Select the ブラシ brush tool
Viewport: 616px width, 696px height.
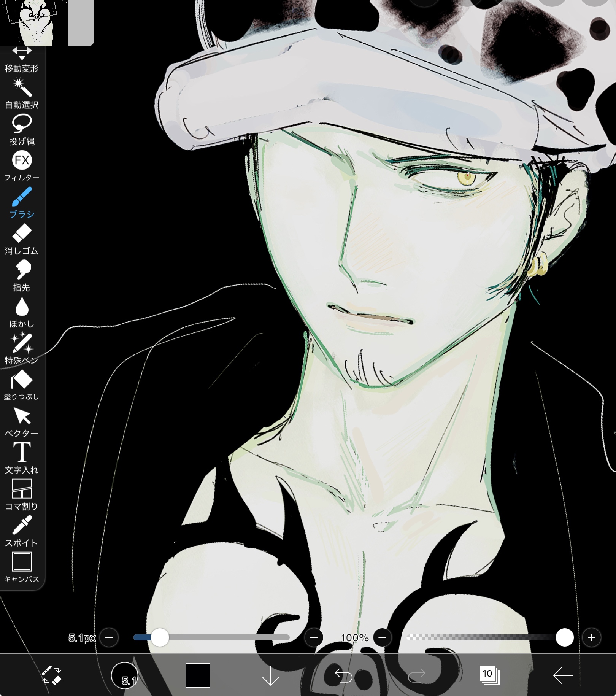tap(22, 202)
